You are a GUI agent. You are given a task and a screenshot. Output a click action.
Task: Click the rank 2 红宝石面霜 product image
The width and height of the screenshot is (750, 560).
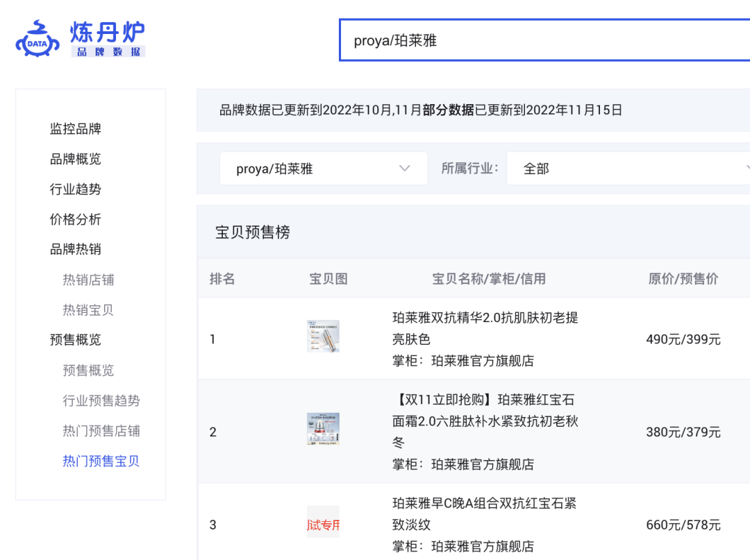point(323,429)
